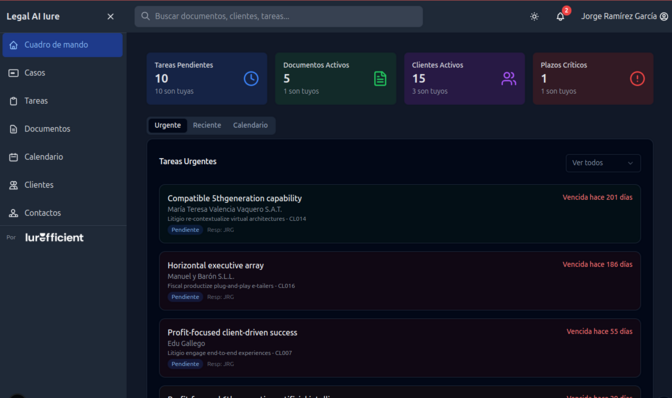The width and height of the screenshot is (672, 398).
Task: Focus the Buscar documentos search field
Action: click(x=279, y=16)
